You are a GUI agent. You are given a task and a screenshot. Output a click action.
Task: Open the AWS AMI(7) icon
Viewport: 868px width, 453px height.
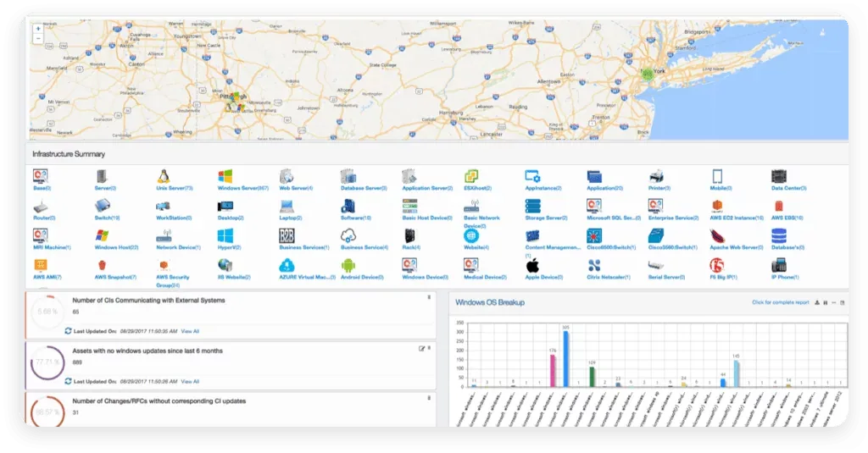tap(41, 266)
